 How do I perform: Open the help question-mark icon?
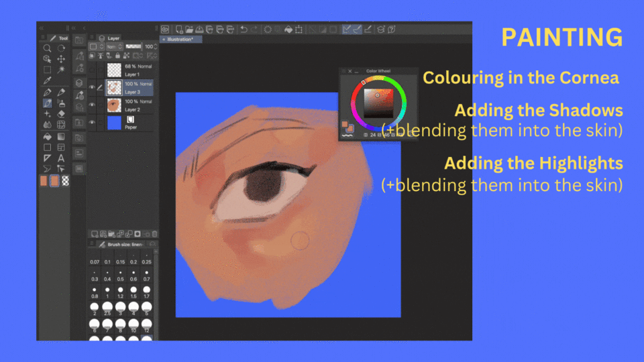[x=391, y=29]
